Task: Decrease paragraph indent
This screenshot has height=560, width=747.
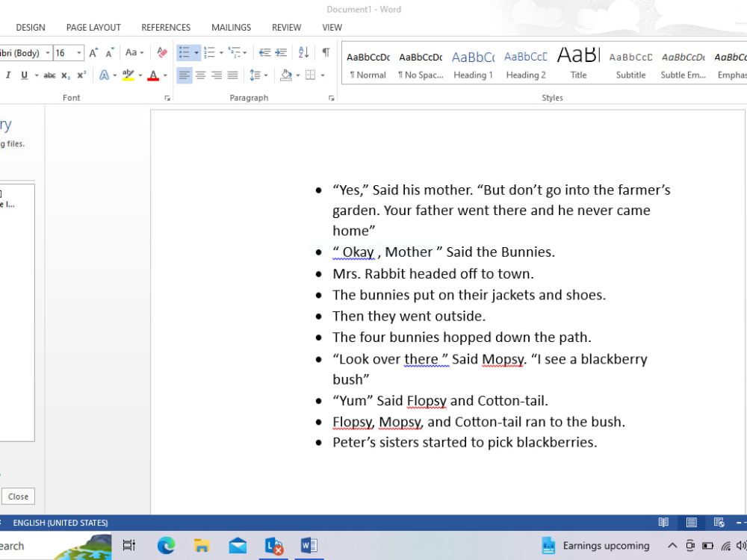Action: (265, 52)
